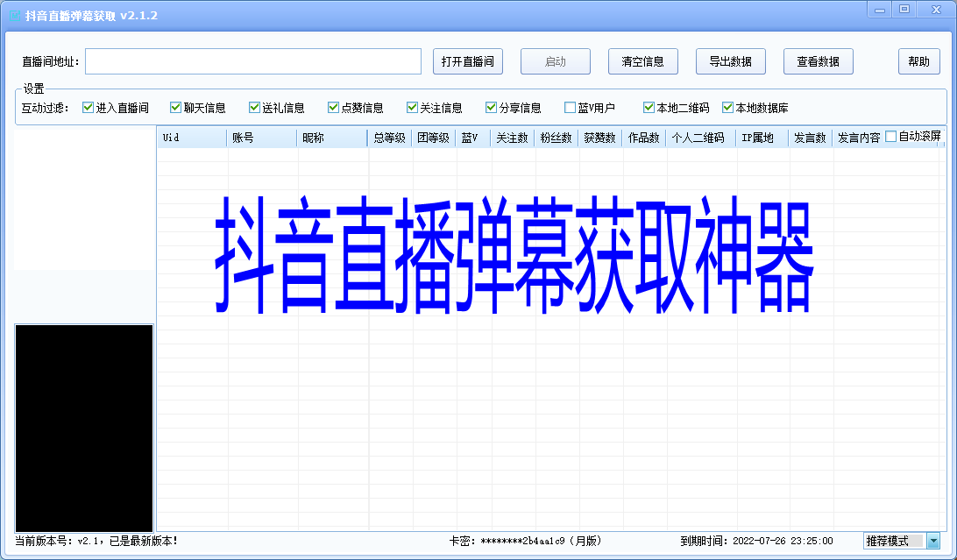Click the 当前版本号 status text
The image size is (957, 560).
96,541
